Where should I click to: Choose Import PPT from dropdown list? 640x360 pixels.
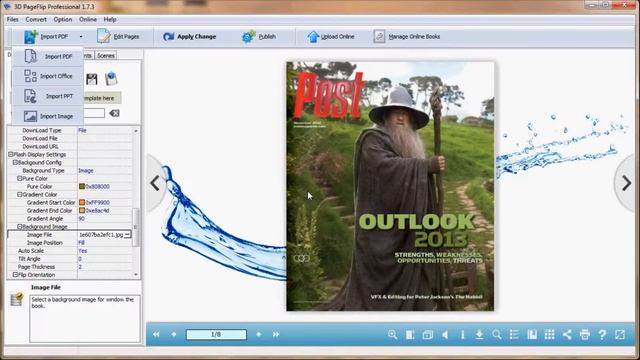click(48, 96)
